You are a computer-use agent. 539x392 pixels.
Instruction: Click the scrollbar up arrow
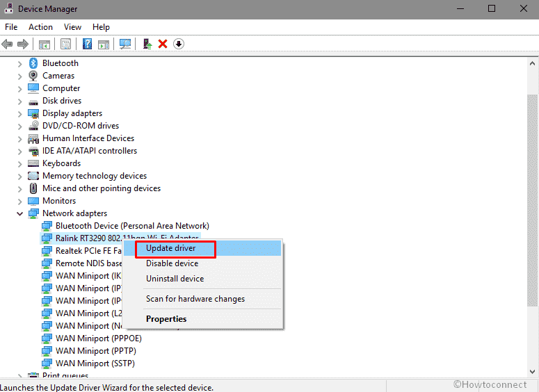pos(532,63)
